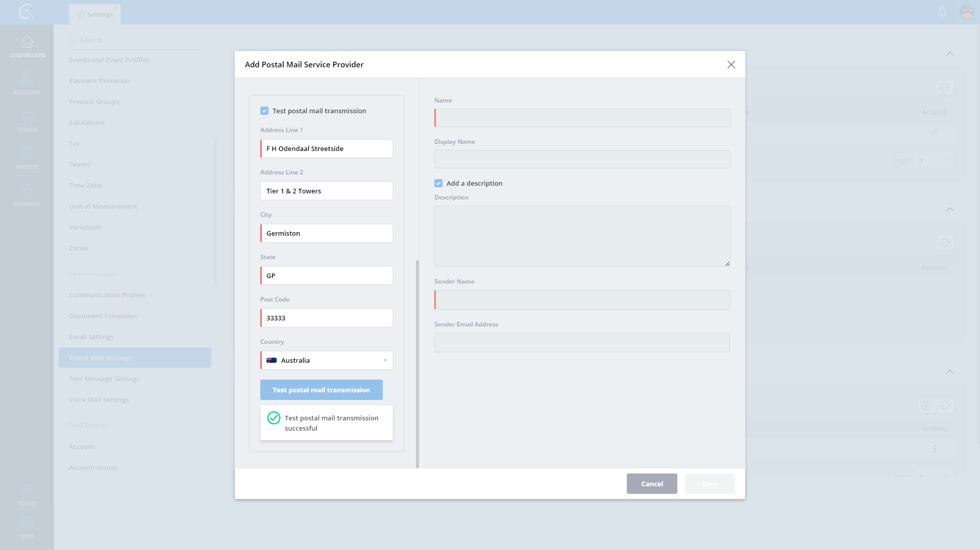Click the notifications bell icon
Image resolution: width=980 pixels, height=550 pixels.
coord(942,12)
